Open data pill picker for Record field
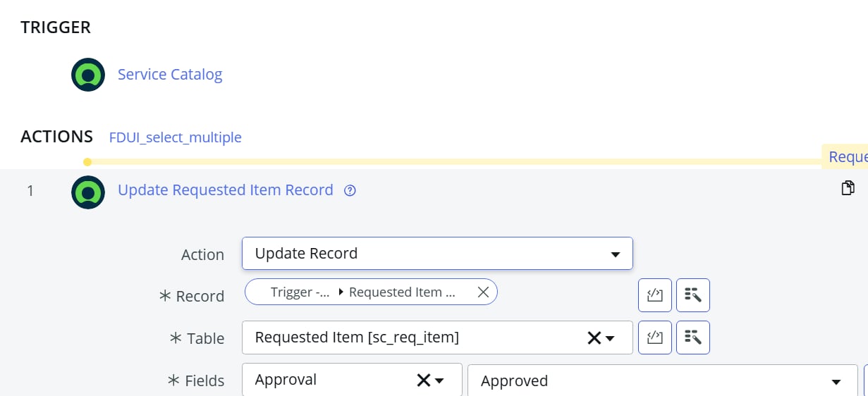The height and width of the screenshot is (396, 868). [693, 295]
